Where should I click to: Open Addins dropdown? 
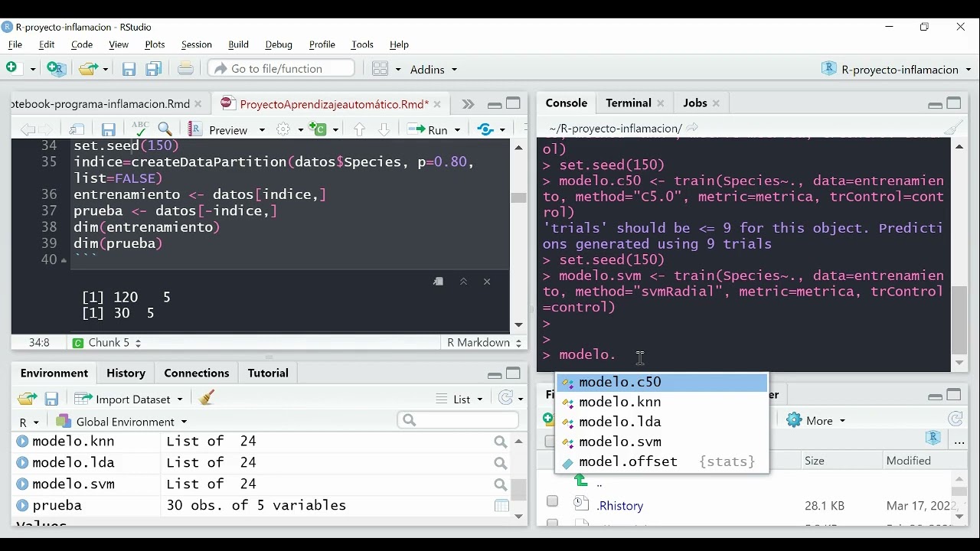click(433, 69)
